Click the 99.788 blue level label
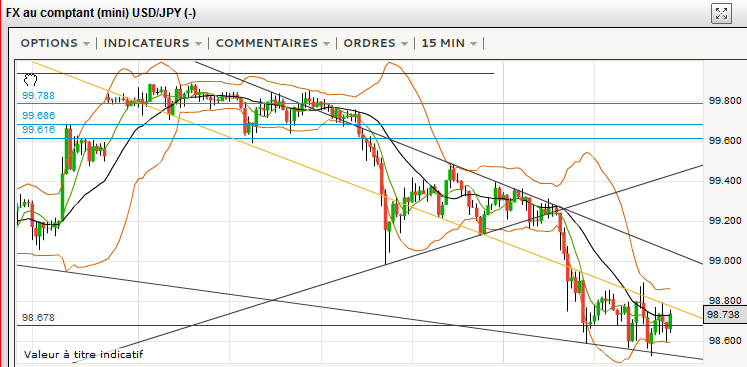The width and height of the screenshot is (747, 367). 39,96
